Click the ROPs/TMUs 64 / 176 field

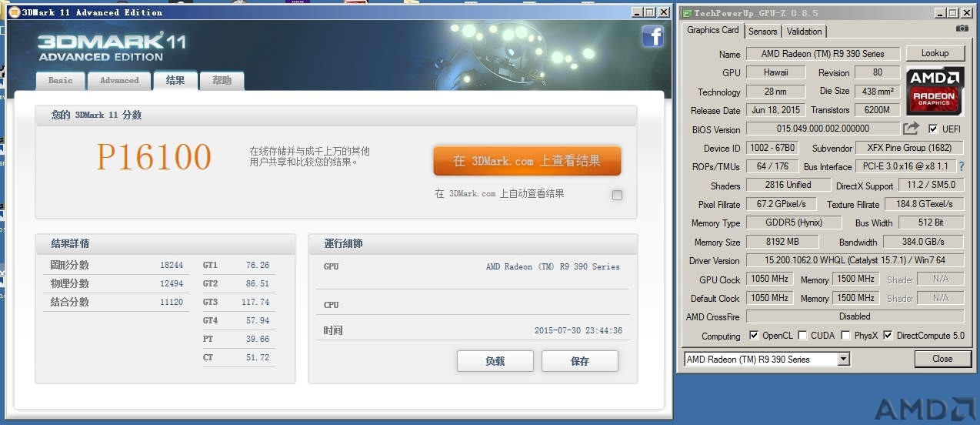772,166
